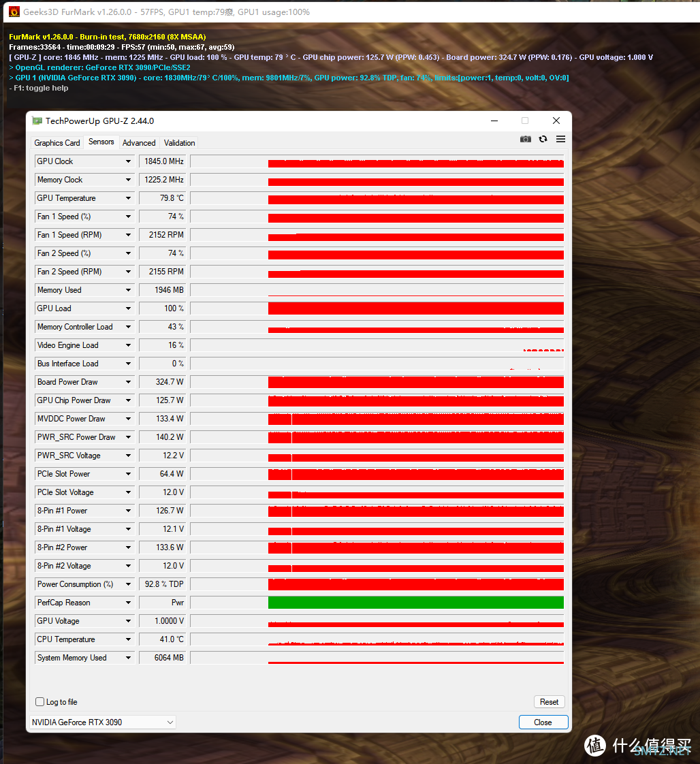The height and width of the screenshot is (764, 700).
Task: Click the GPU Clock value 1845.0 MHz
Action: pyautogui.click(x=163, y=161)
